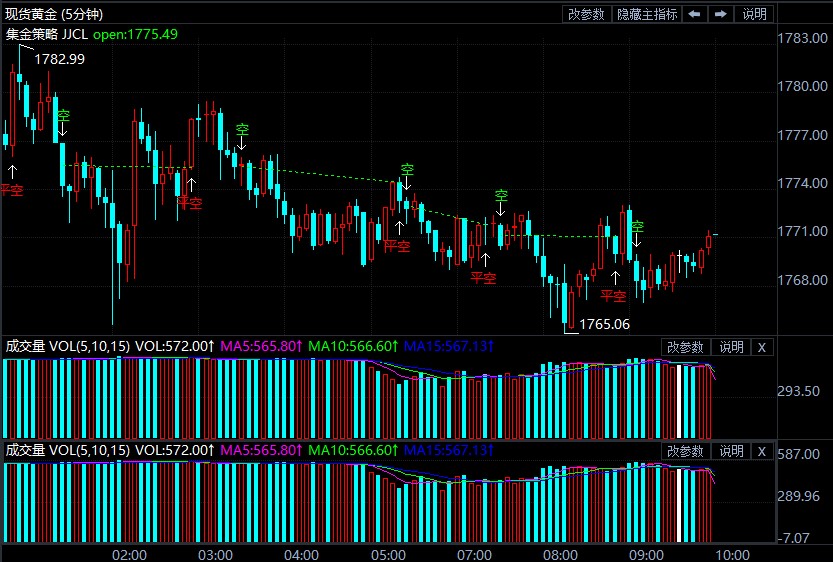Toggle the 隐藏主指标 button to hide main indicator

(x=647, y=14)
